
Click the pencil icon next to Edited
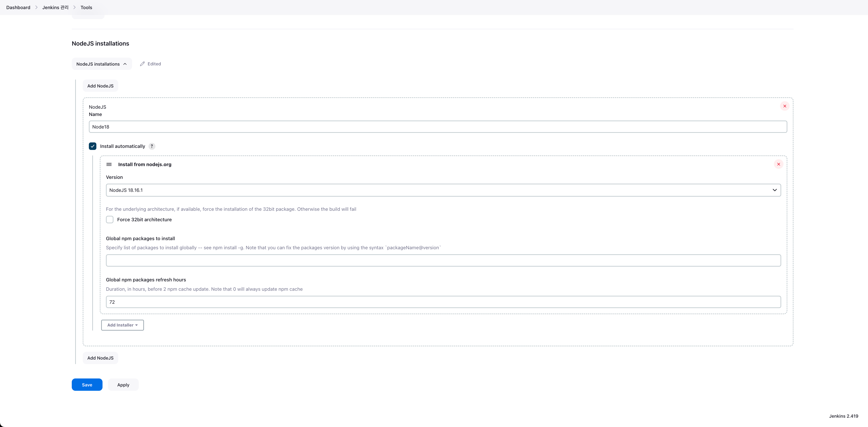(x=142, y=64)
